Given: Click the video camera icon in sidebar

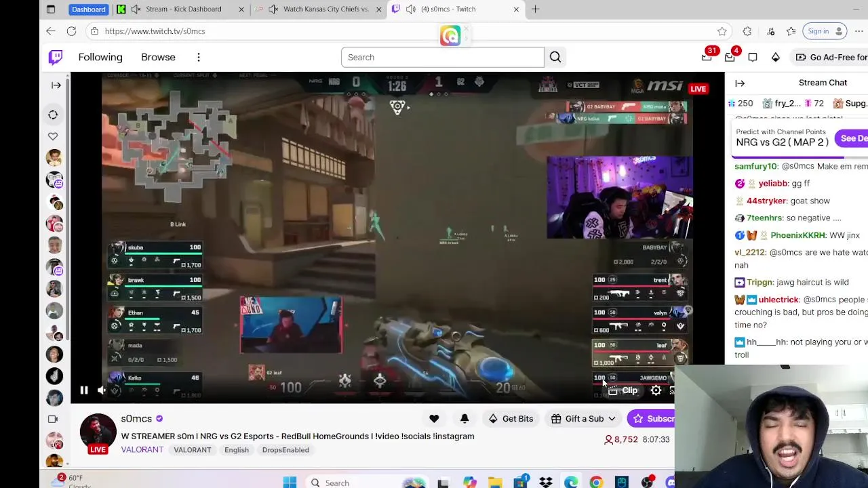Looking at the screenshot, I should 53,419.
